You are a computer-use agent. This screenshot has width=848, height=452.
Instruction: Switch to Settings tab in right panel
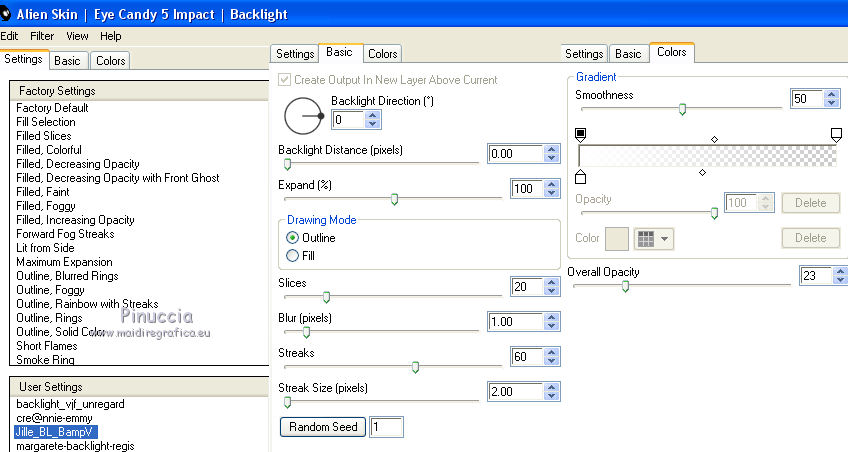(584, 54)
